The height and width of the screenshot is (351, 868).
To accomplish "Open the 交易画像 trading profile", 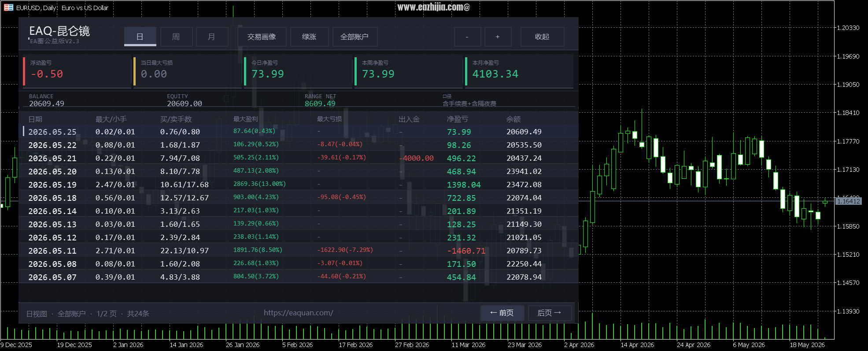I will coord(262,37).
